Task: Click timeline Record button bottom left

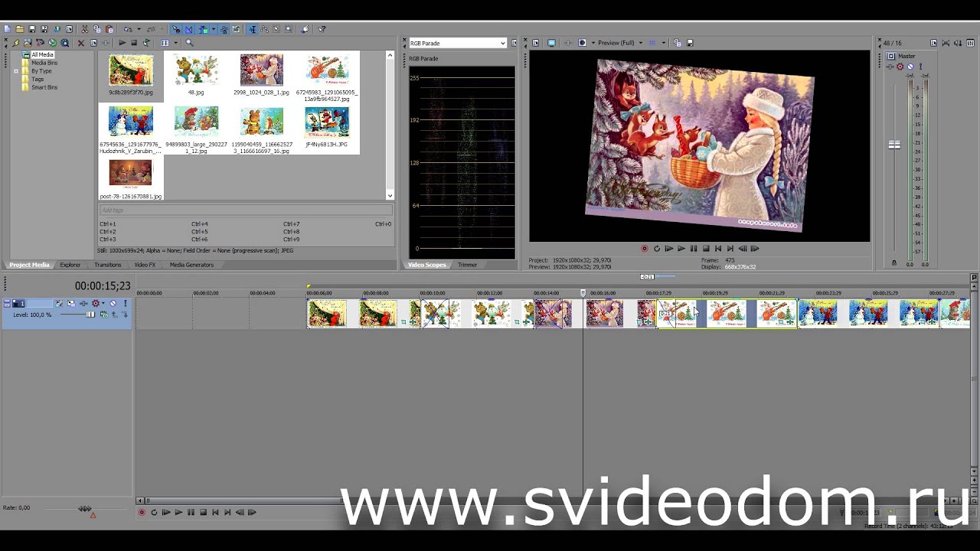Action: pyautogui.click(x=141, y=512)
